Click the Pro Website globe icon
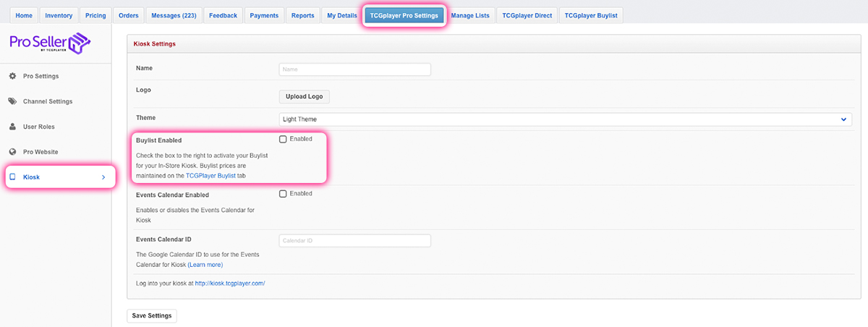 pyautogui.click(x=12, y=152)
